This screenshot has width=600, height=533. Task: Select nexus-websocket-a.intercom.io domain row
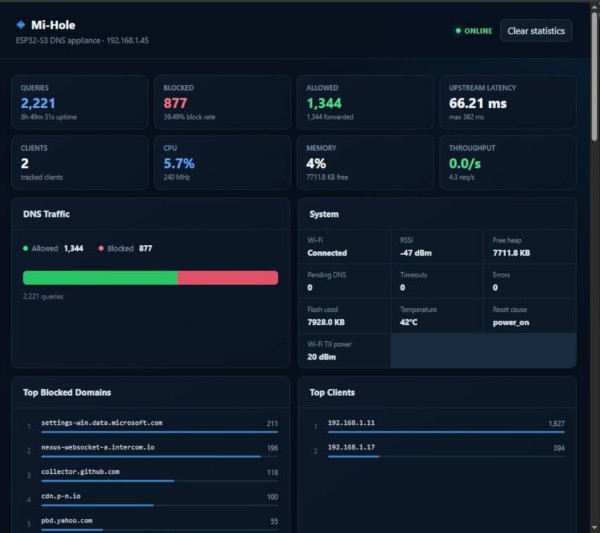152,450
